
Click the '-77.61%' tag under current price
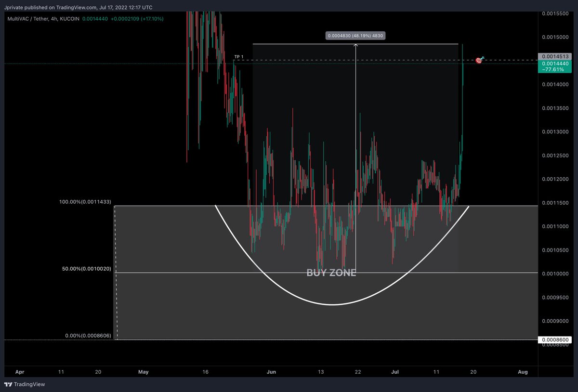[x=552, y=69]
